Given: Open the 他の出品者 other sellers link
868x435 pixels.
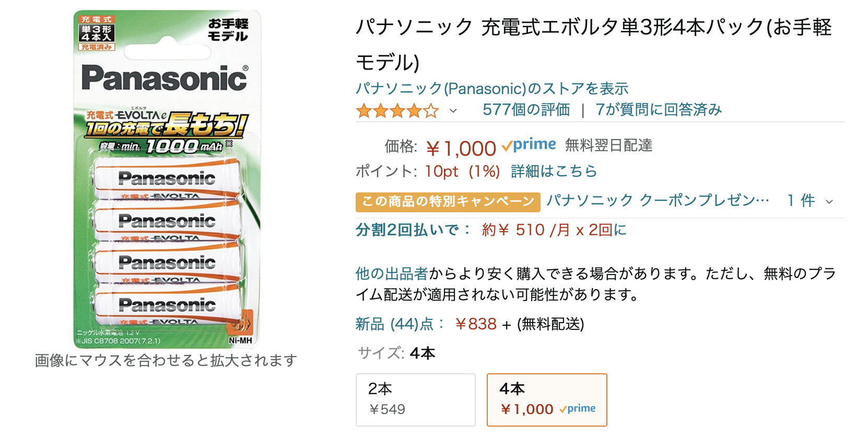Looking at the screenshot, I should point(392,273).
